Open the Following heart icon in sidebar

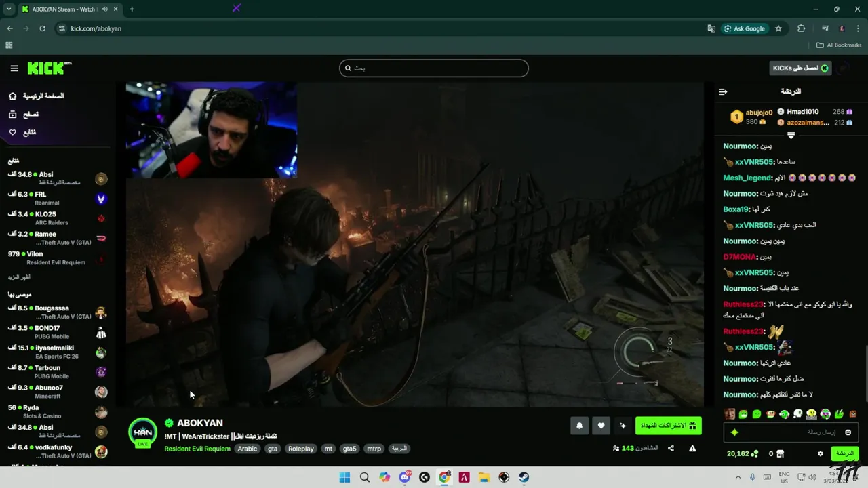(13, 132)
